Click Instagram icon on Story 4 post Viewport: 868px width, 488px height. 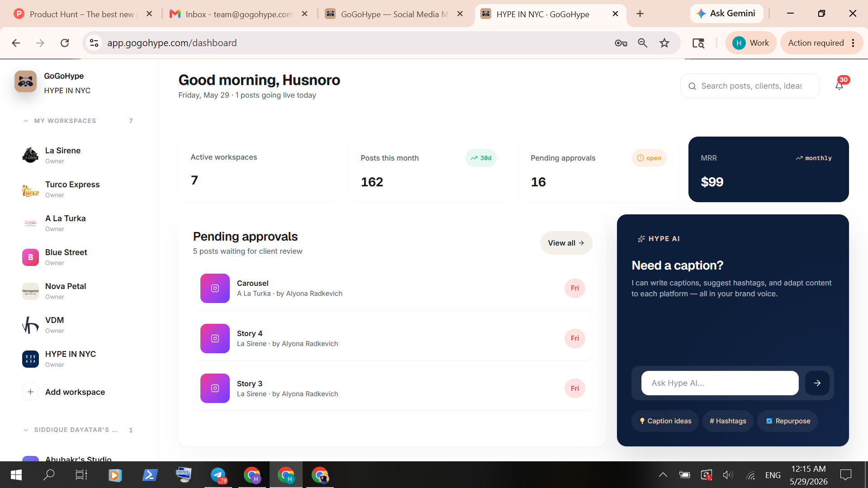coord(215,338)
